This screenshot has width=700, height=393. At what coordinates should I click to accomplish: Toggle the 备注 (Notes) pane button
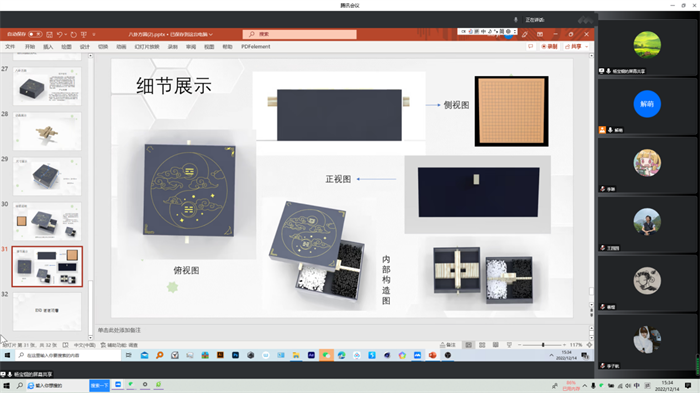[x=448, y=345]
